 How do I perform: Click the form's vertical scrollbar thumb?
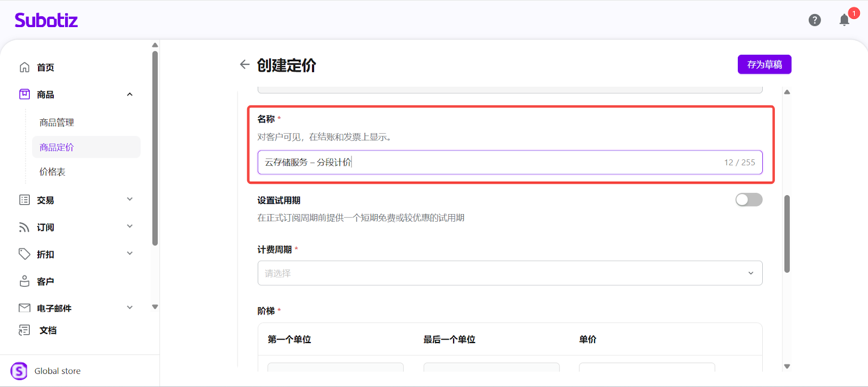[x=787, y=233]
